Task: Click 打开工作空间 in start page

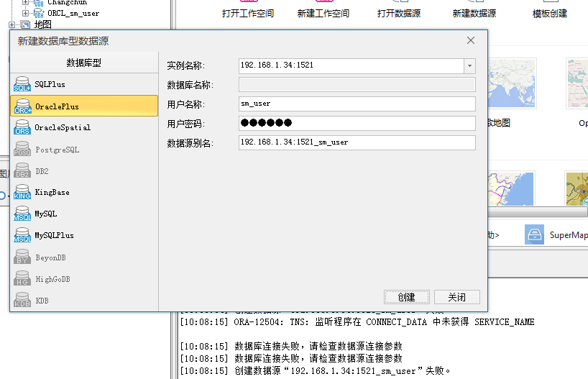Action: click(x=248, y=14)
